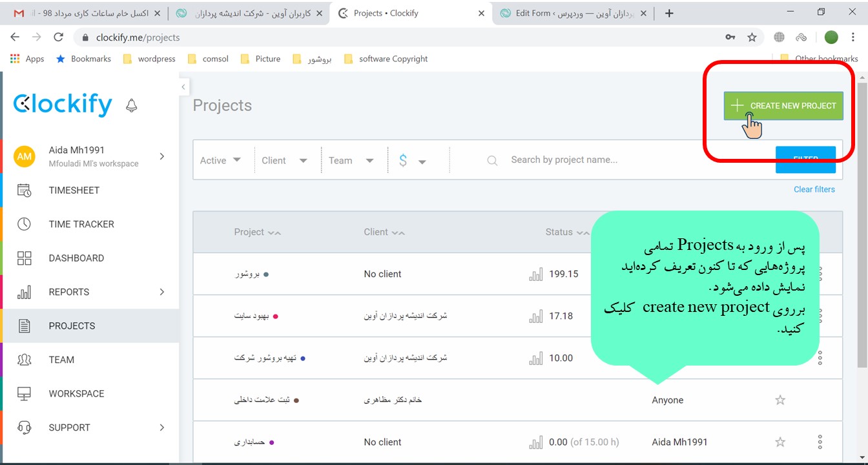Sort by the Client column header

click(384, 232)
